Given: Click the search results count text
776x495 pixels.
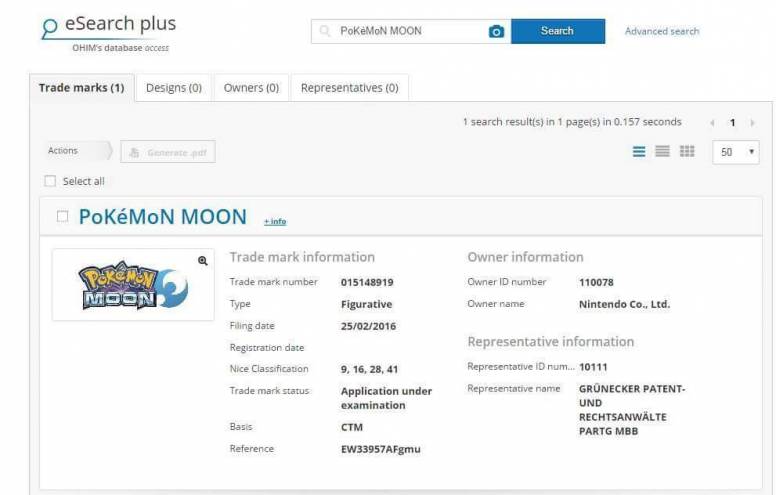Looking at the screenshot, I should coord(572,122).
